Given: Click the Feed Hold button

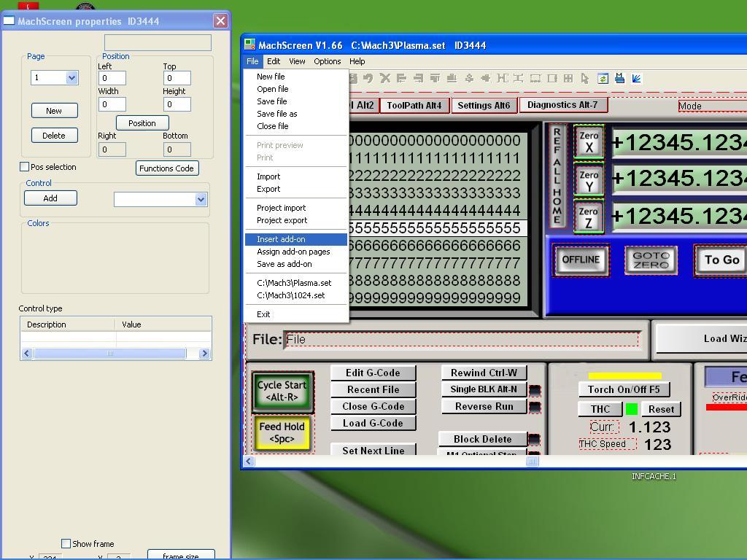Looking at the screenshot, I should pyautogui.click(x=282, y=433).
